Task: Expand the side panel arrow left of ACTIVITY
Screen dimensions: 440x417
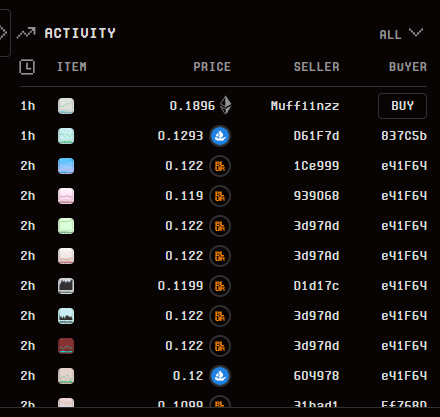Action: pyautogui.click(x=4, y=33)
